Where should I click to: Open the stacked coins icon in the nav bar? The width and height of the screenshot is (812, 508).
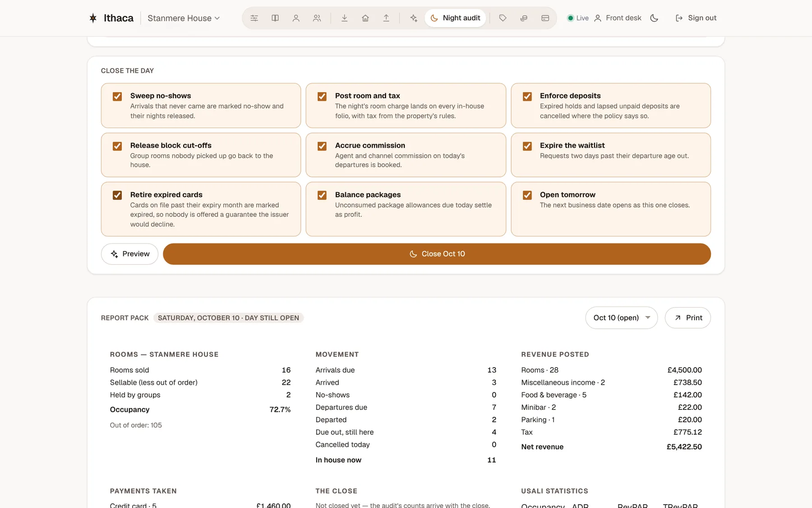click(524, 18)
